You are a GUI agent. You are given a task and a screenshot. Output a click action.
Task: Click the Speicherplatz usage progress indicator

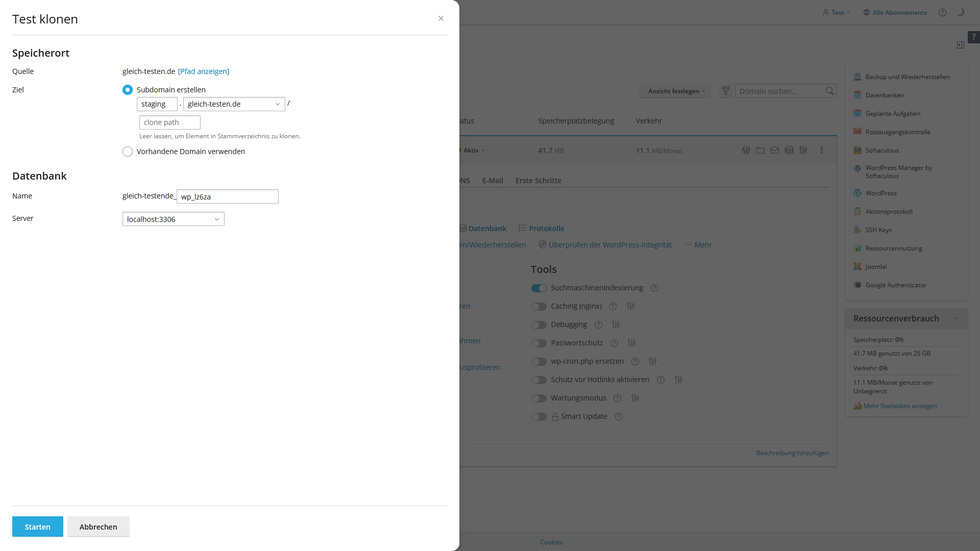(x=878, y=339)
